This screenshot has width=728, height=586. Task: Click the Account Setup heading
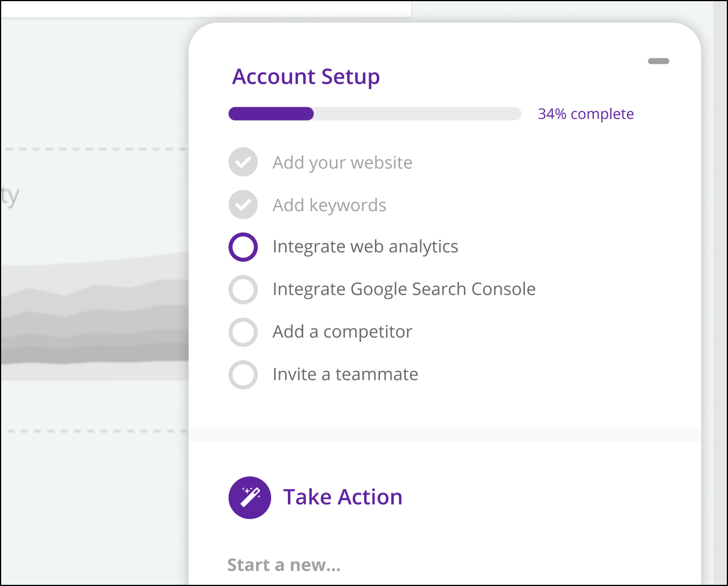tap(306, 77)
